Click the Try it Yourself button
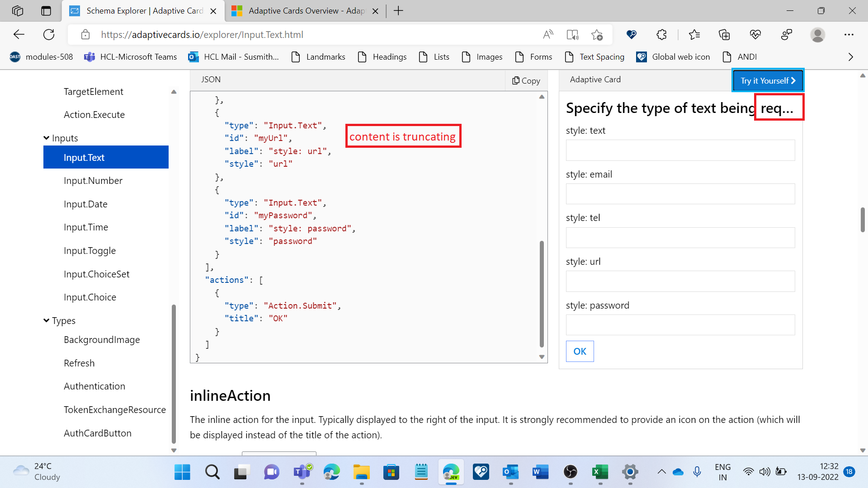This screenshot has width=868, height=488. click(x=767, y=80)
